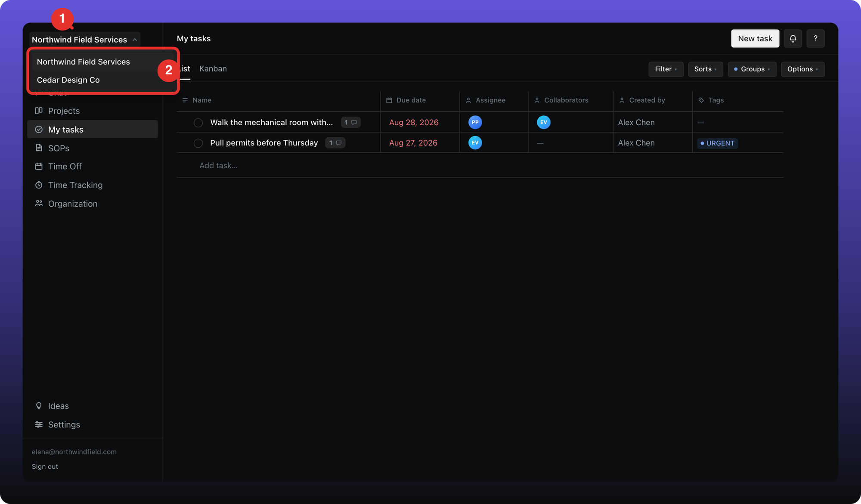Image resolution: width=861 pixels, height=504 pixels.
Task: Open Projects in the sidebar
Action: [x=93, y=111]
